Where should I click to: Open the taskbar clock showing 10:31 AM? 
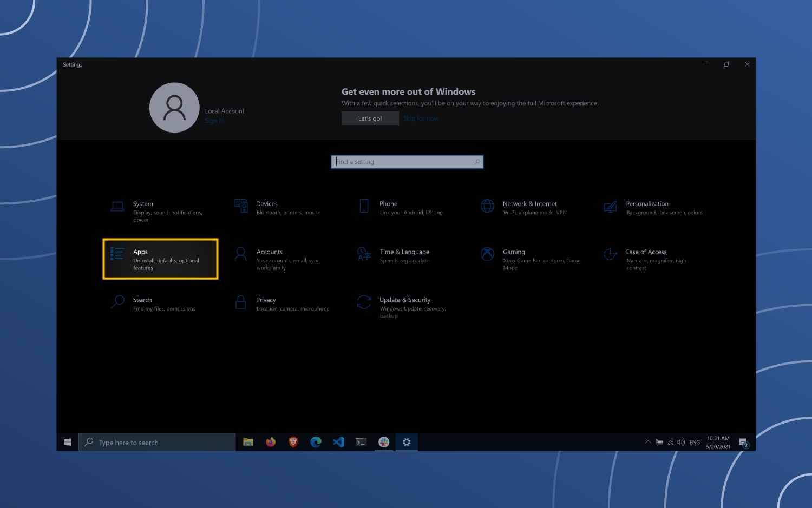pyautogui.click(x=718, y=442)
